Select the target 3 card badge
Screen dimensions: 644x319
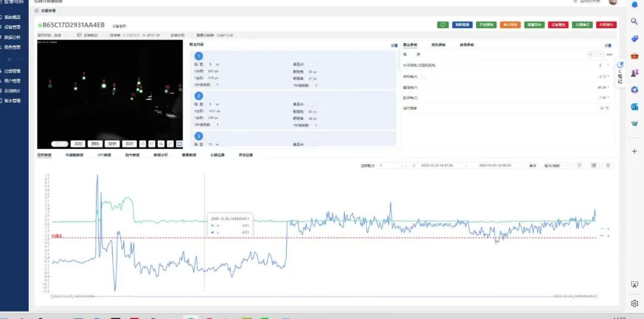coord(199,136)
